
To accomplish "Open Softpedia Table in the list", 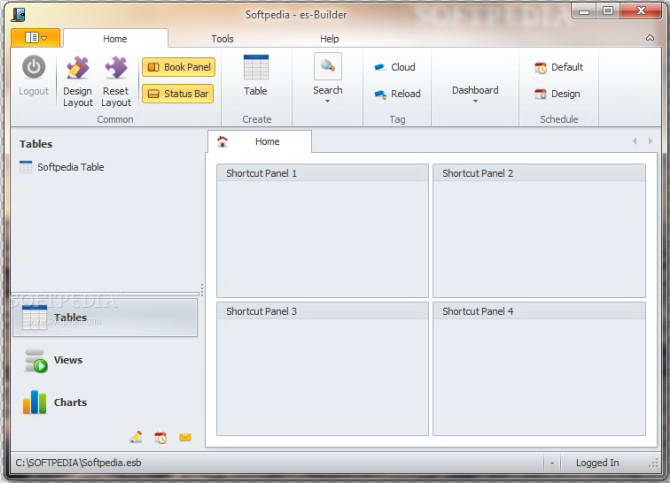I will [62, 167].
